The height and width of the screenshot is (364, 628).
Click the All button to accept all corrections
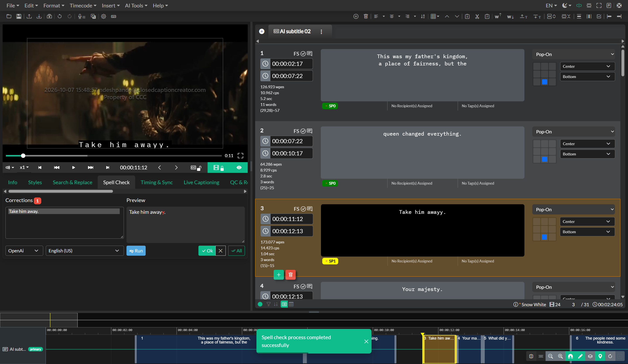[237, 251]
